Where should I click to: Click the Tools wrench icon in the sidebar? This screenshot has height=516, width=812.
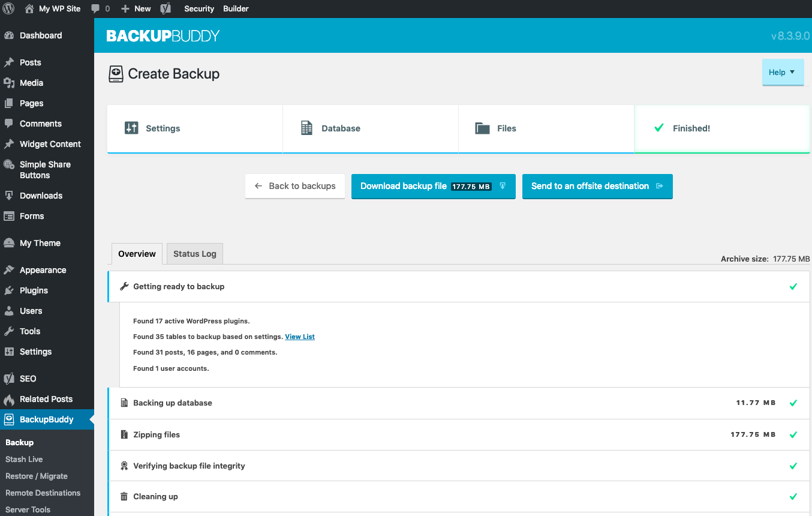click(x=9, y=331)
